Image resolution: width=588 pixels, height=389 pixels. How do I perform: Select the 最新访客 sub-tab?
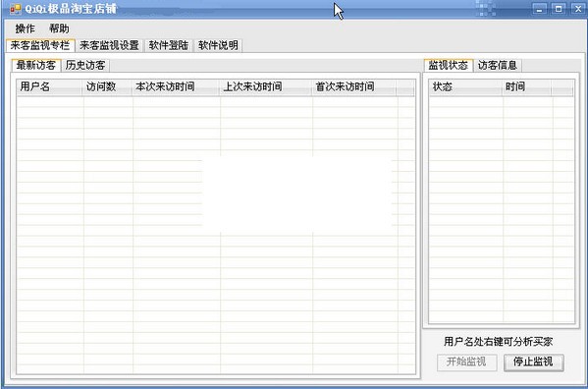pos(36,65)
